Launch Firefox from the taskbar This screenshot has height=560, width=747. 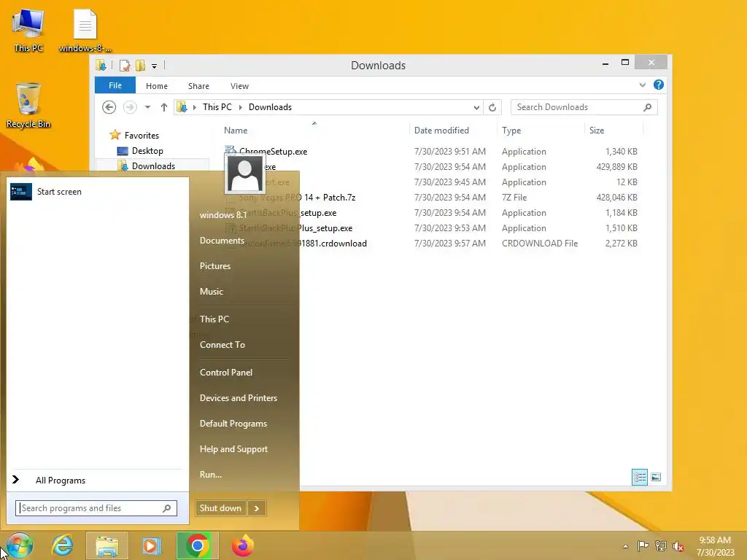coord(242,545)
